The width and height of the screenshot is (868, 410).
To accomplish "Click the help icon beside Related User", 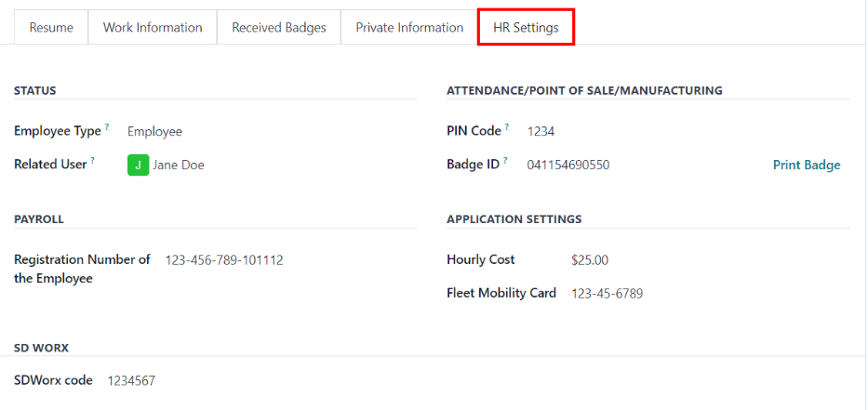I will click(93, 161).
